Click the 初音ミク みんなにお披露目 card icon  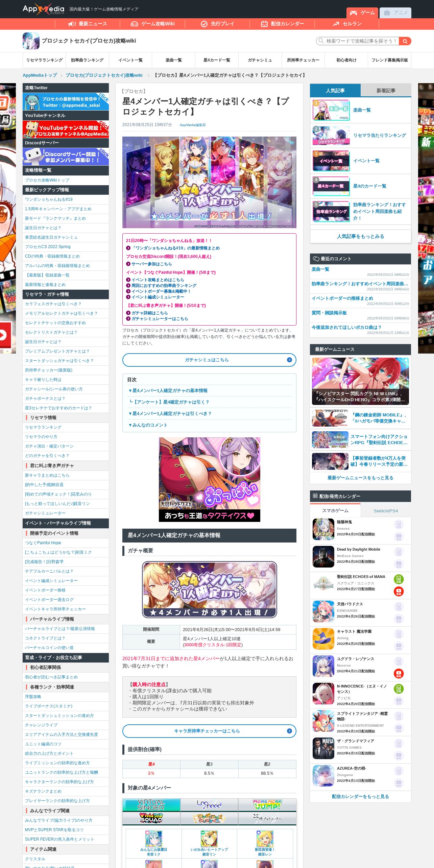(154, 839)
